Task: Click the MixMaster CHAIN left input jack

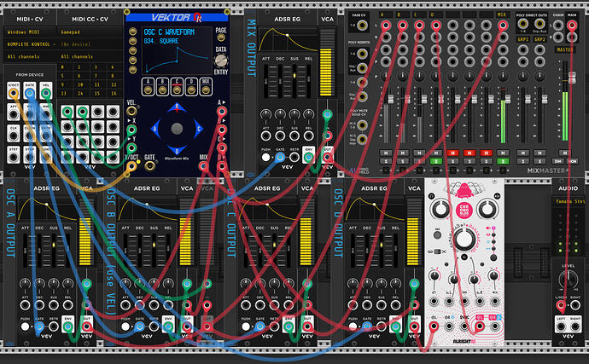Action: (x=557, y=26)
